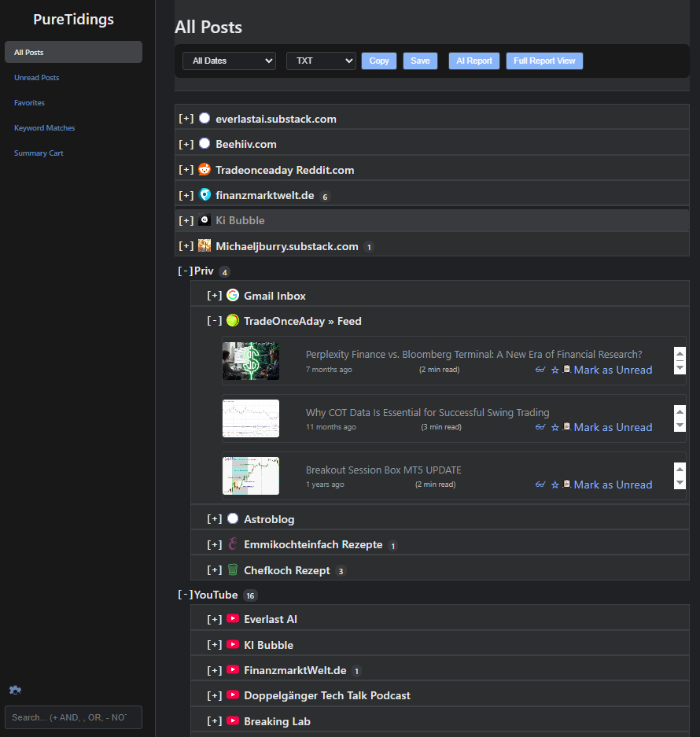Viewport: 700px width, 737px height.
Task: Mark Perplexity Finance post as unread
Action: (x=613, y=370)
